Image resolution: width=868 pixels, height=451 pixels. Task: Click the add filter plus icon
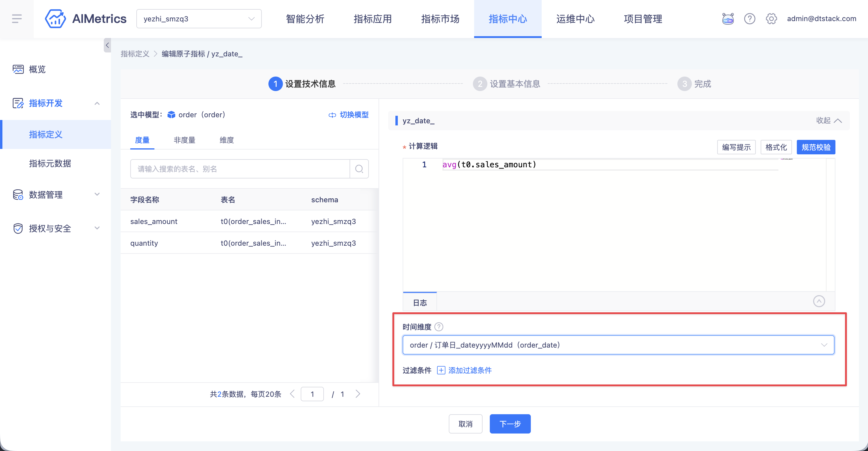(x=441, y=370)
